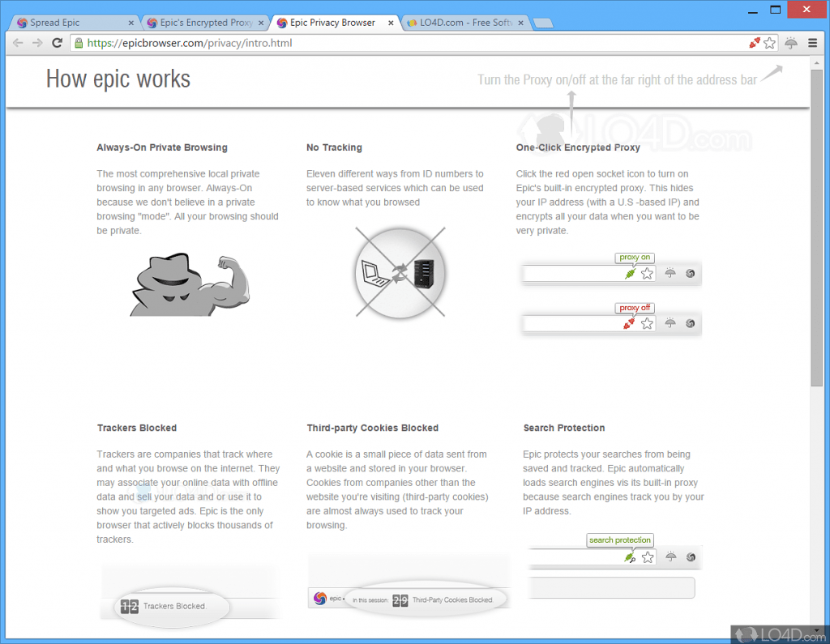This screenshot has width=830, height=644.
Task: Click the forward navigation arrow
Action: (37, 43)
